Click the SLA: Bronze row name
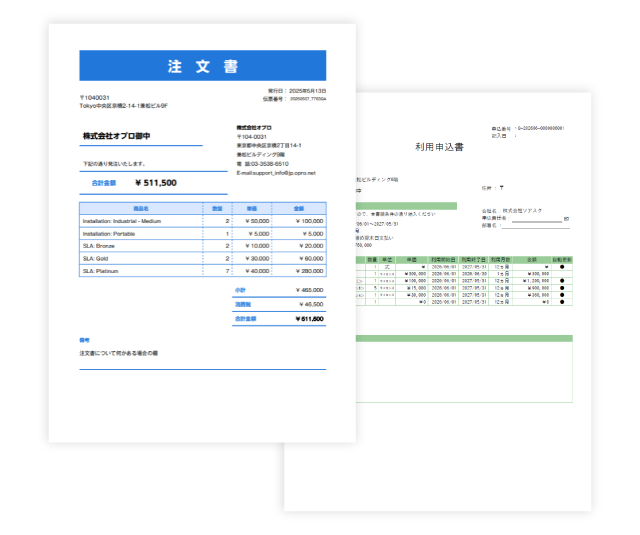The image size is (640, 535). click(x=98, y=246)
